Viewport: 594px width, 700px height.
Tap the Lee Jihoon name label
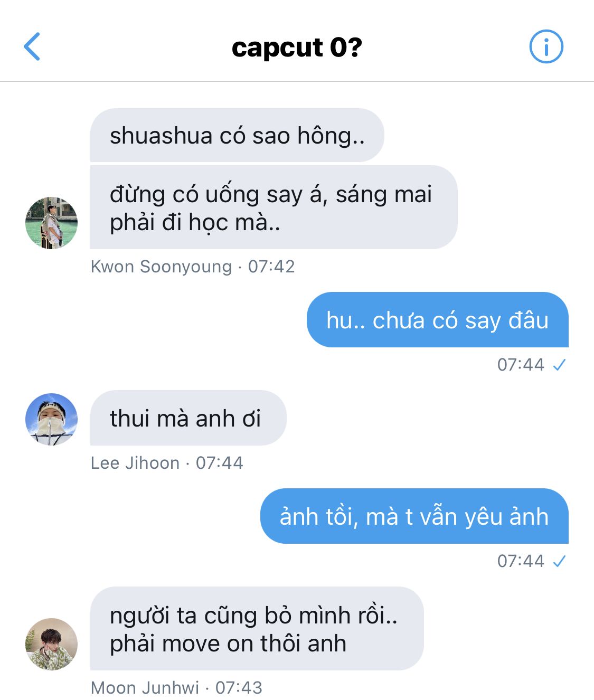(135, 462)
